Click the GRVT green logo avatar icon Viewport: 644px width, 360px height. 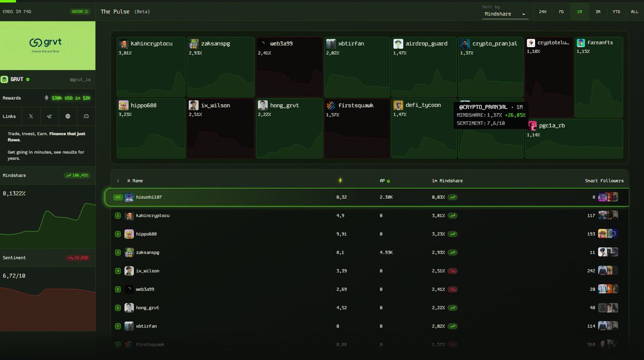click(5, 79)
